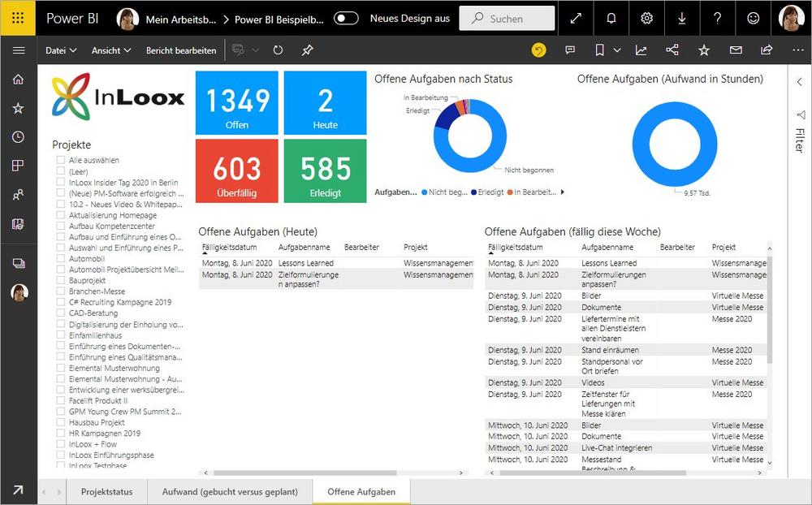Show more legend items arrow

click(563, 192)
